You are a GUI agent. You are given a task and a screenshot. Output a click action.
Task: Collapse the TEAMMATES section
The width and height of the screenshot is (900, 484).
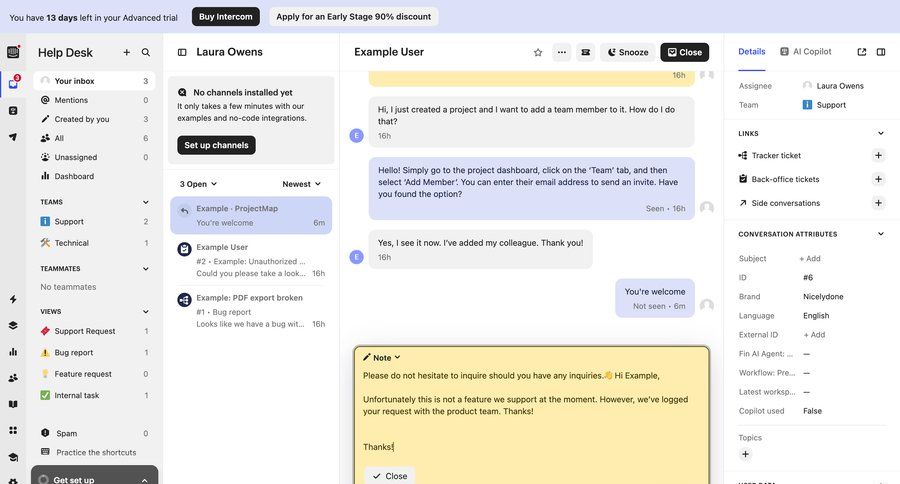click(x=146, y=269)
